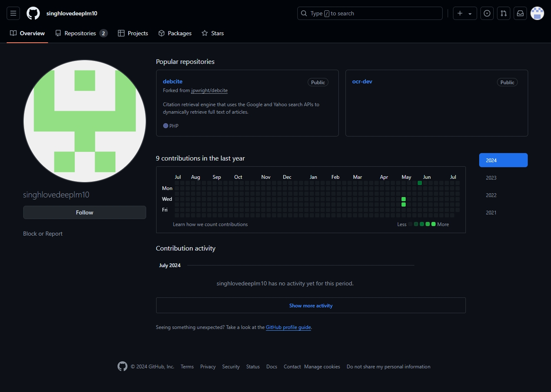Open the Pull requests icon in header
551x392 pixels.
tap(504, 13)
